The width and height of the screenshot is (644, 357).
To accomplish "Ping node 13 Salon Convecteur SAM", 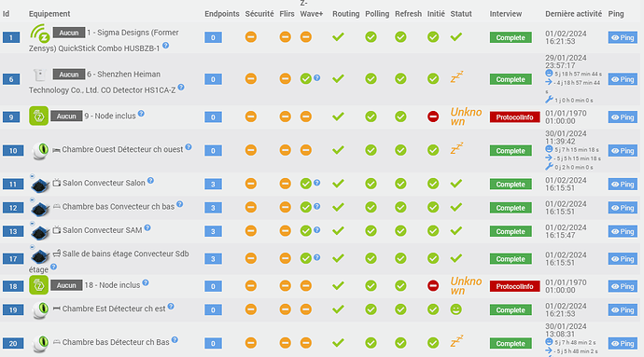I will pos(623,231).
